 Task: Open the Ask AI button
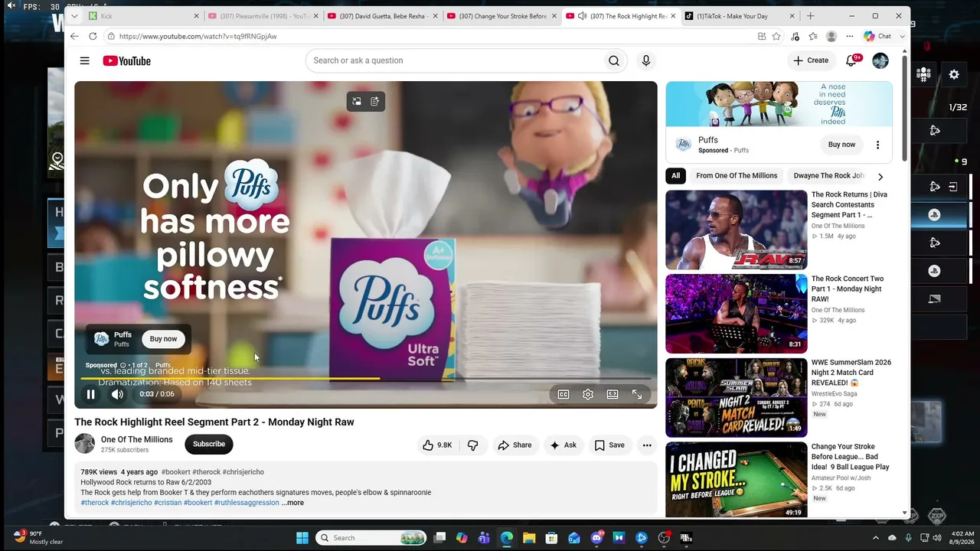[563, 445]
